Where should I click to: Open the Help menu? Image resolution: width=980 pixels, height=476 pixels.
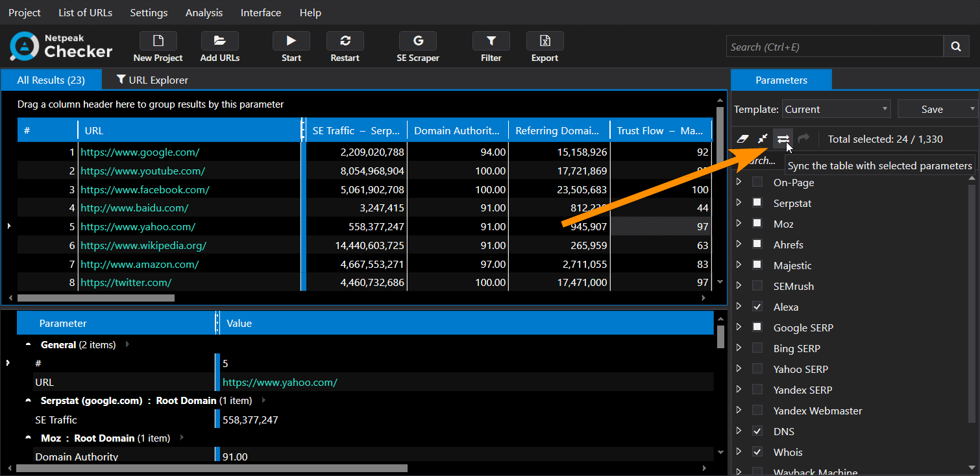(x=310, y=12)
